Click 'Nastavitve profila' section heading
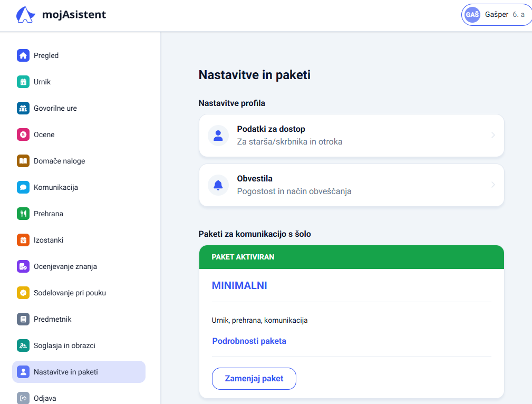The height and width of the screenshot is (404, 532). pyautogui.click(x=232, y=103)
